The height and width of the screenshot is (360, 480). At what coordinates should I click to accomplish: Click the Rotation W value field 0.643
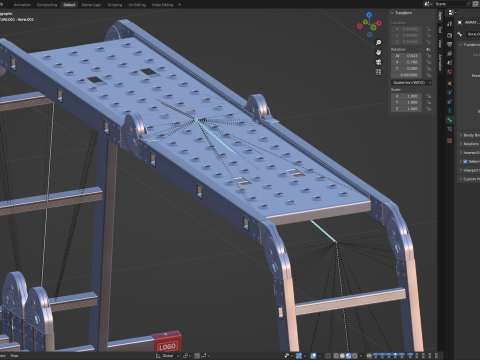tap(406, 56)
